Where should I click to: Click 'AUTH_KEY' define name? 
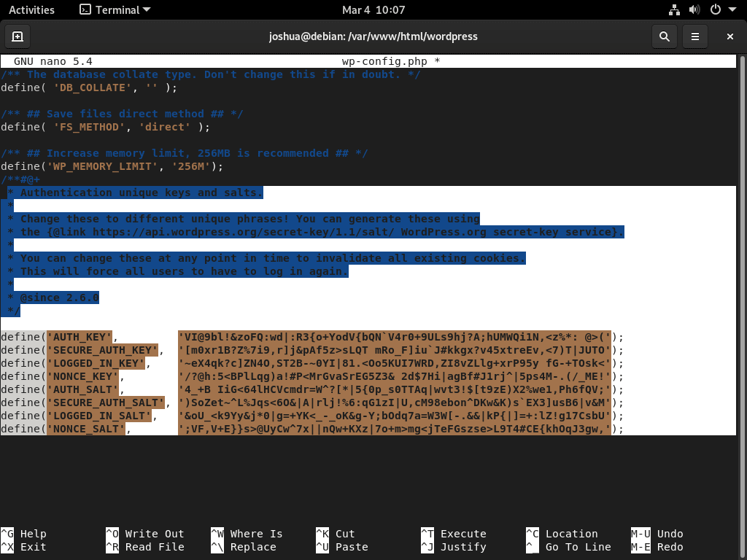pos(79,337)
